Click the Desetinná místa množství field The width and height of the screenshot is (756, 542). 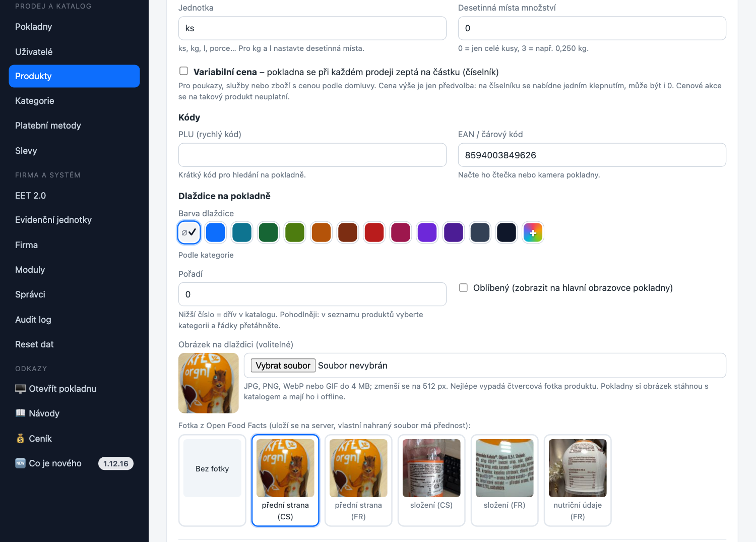(x=592, y=28)
